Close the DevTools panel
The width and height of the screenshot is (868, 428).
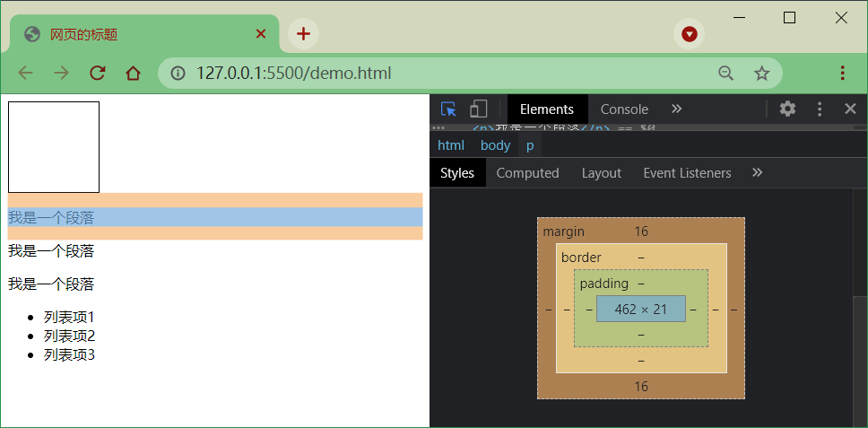click(850, 109)
